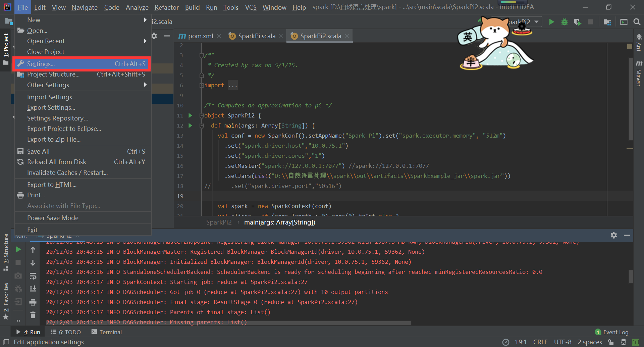Clear console with trash icon
Screen dimensions: 644x347
click(x=33, y=315)
